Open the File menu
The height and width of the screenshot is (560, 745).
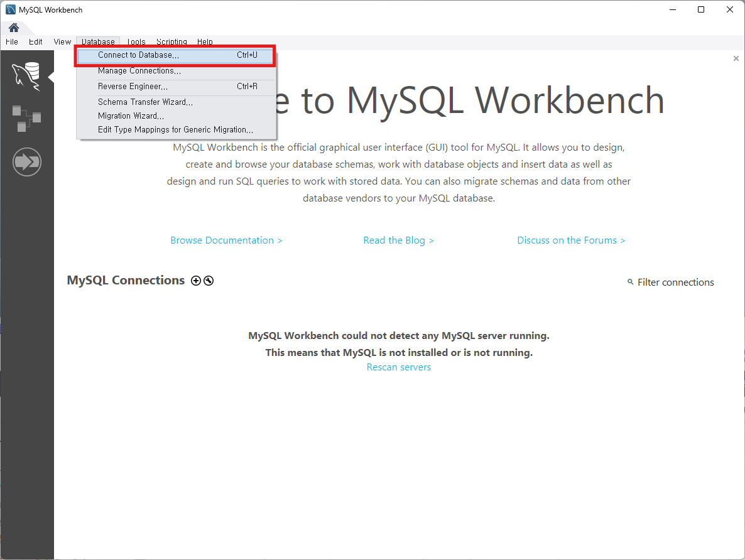click(12, 42)
